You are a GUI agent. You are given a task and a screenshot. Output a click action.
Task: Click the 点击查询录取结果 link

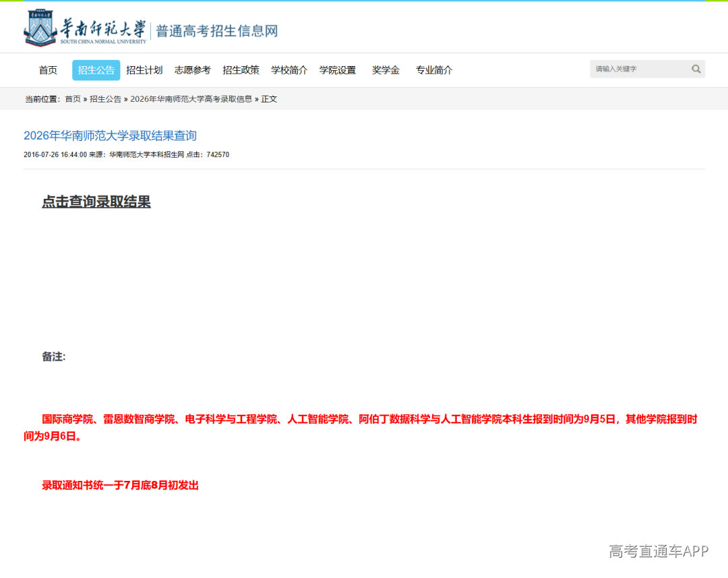[x=96, y=202]
